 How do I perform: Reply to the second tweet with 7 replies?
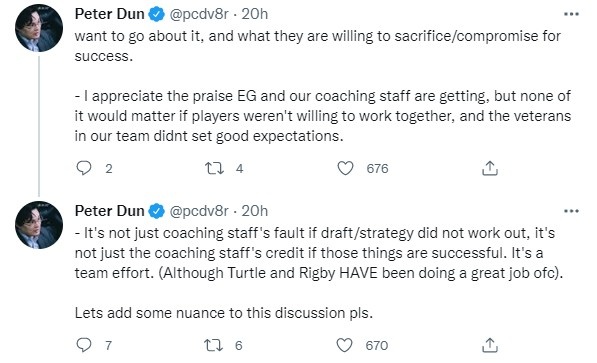pos(84,345)
